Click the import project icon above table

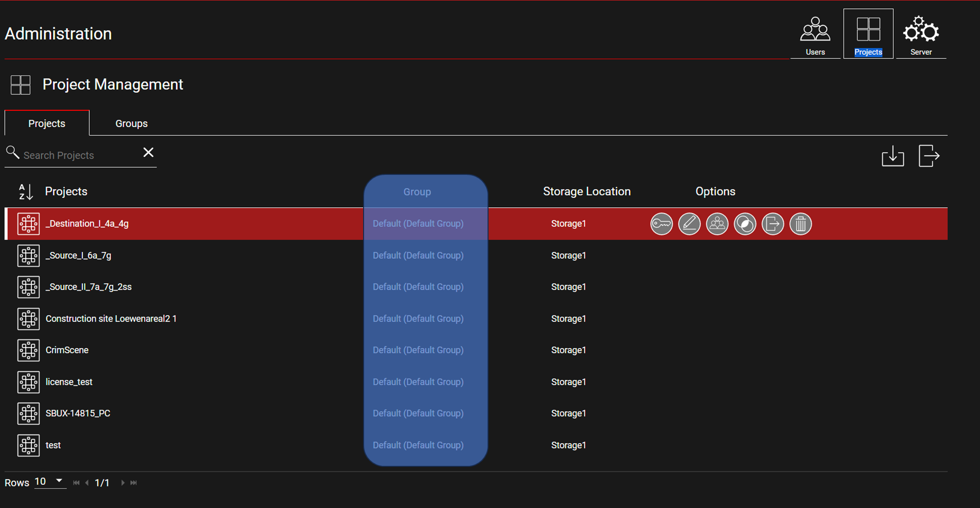click(892, 156)
